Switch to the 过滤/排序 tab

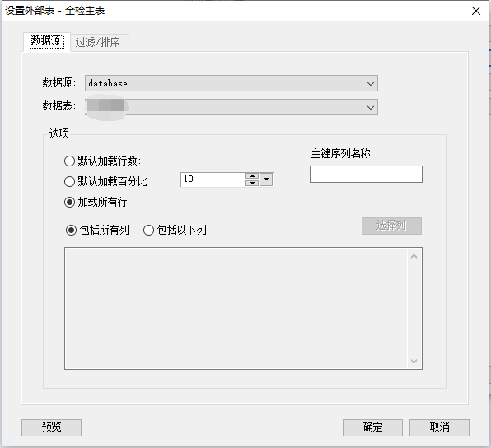(97, 42)
